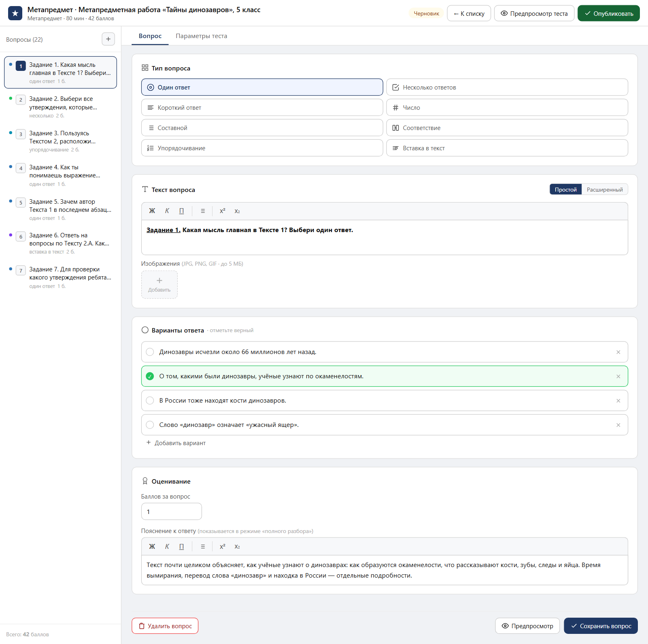Mark «В России тоже находят» as correct
Viewport: 648px width, 644px height.
(x=150, y=401)
